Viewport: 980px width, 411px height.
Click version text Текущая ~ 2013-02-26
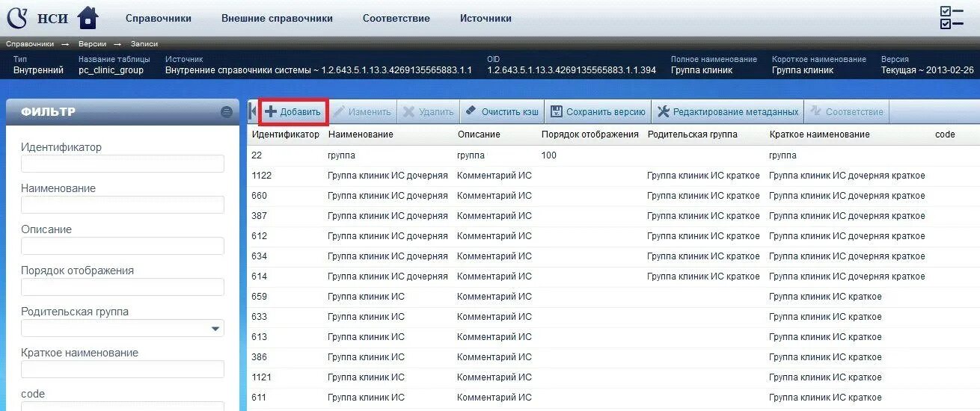tap(928, 70)
